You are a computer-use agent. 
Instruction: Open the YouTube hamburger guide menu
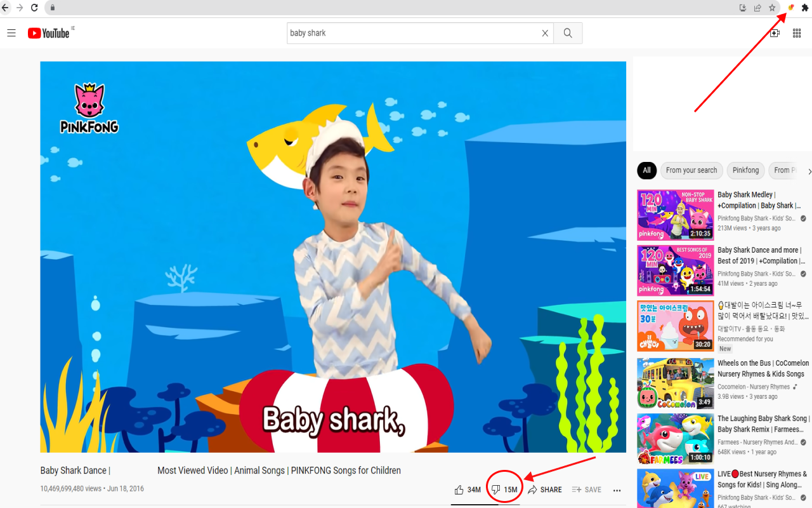tap(11, 33)
